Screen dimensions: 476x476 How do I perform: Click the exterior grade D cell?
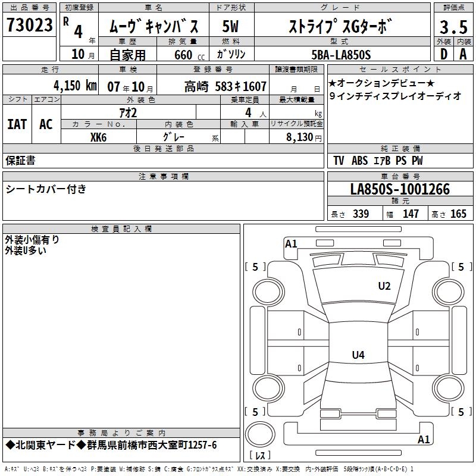(443, 54)
